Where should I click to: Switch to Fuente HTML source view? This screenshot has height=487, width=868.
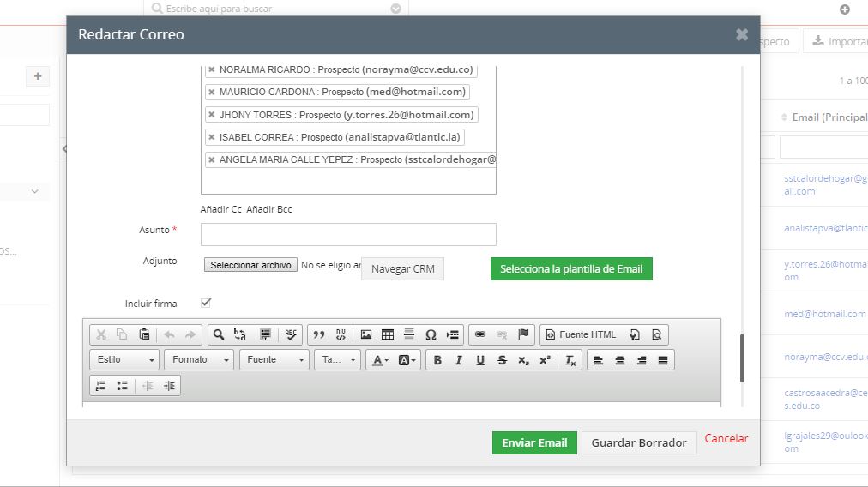point(581,334)
